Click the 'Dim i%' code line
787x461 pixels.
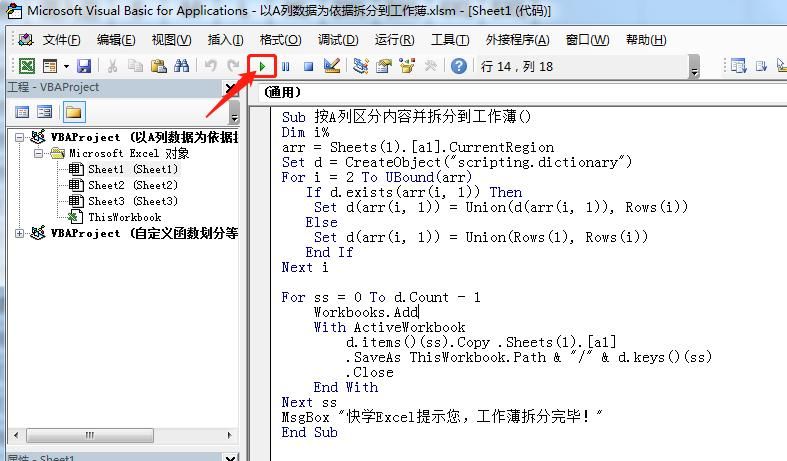coord(305,132)
